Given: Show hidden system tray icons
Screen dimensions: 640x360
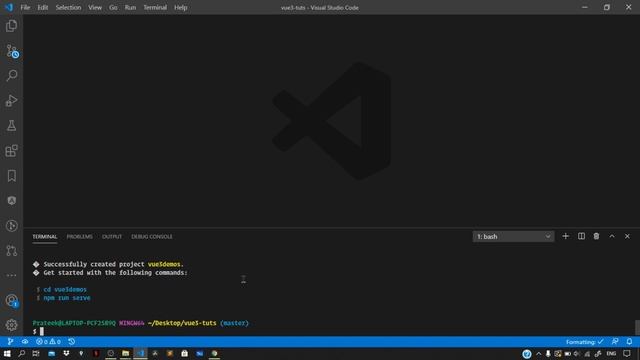Looking at the screenshot, I should pyautogui.click(x=538, y=354).
